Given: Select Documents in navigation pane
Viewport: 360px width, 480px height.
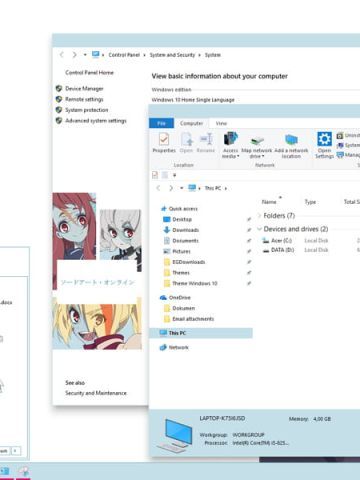Looking at the screenshot, I should click(185, 241).
